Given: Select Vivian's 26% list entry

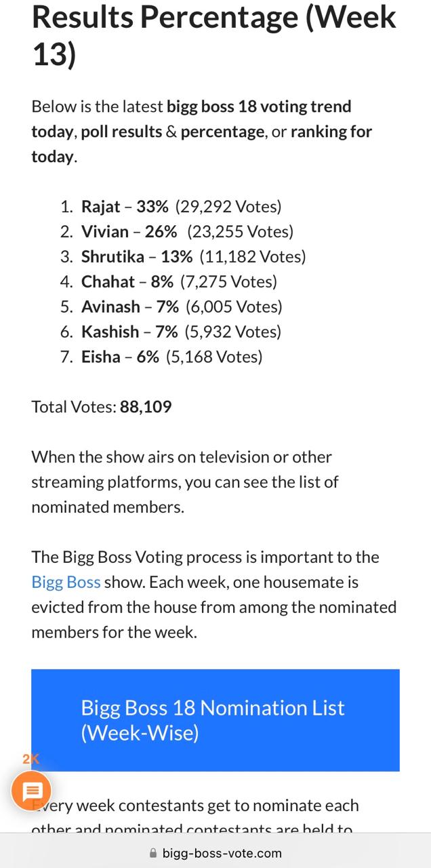Looking at the screenshot, I should coord(187,231).
